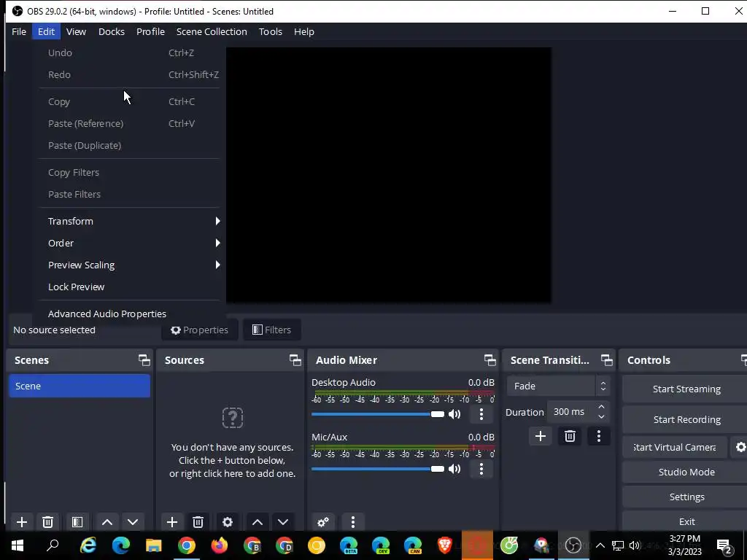747x560 pixels.
Task: Expand Preview Scaling submenu
Action: [x=128, y=265]
